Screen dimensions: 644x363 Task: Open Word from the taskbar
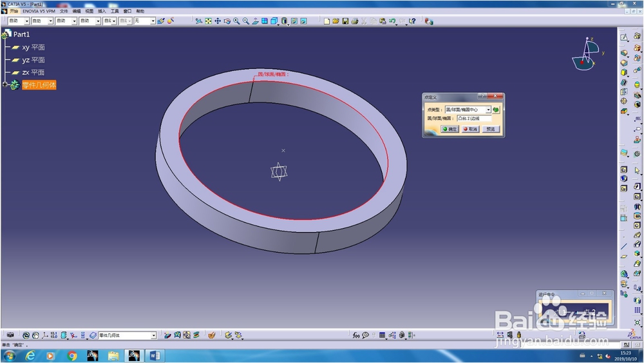(155, 356)
